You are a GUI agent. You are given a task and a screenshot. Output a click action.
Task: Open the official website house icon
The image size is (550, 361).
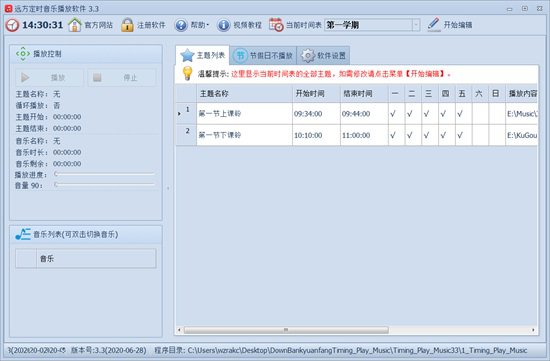pos(74,25)
